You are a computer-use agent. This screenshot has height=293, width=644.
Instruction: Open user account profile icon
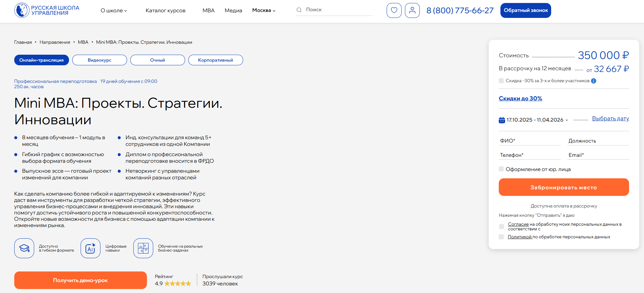pos(412,10)
